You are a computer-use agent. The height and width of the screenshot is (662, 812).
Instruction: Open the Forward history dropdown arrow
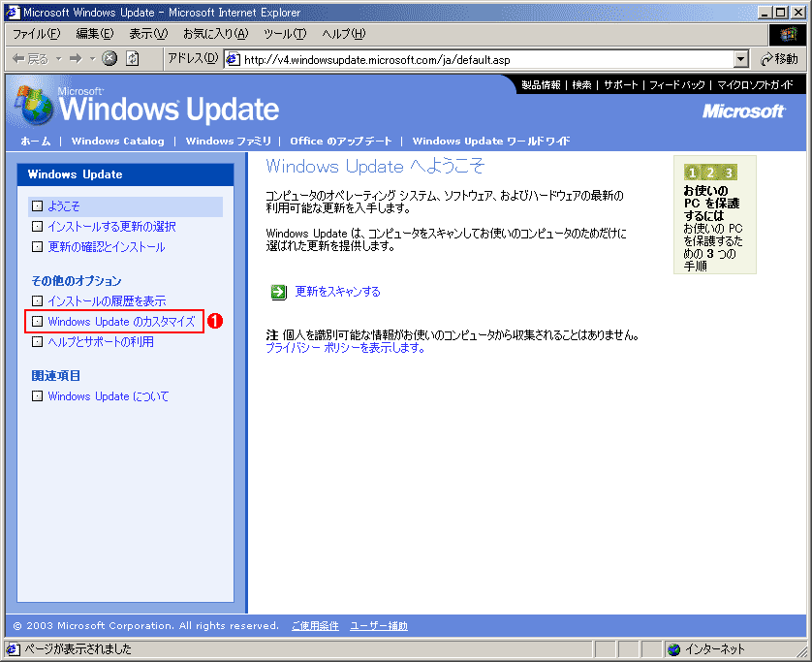[x=93, y=59]
